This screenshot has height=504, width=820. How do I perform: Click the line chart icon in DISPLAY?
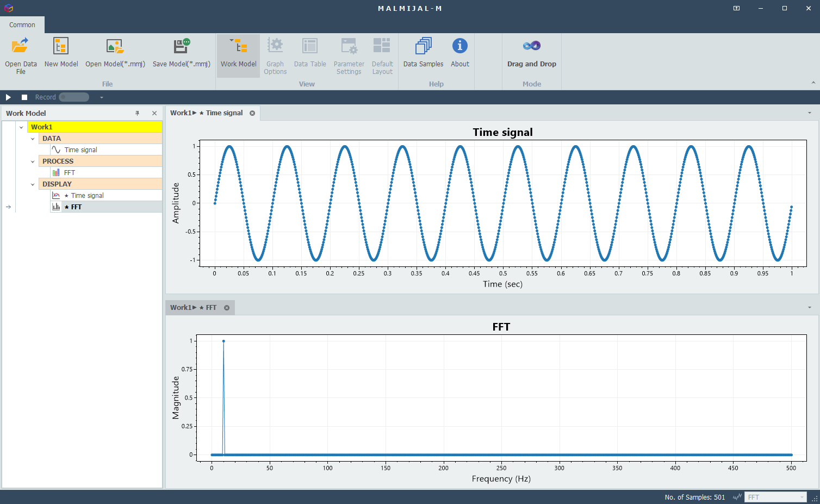point(56,195)
